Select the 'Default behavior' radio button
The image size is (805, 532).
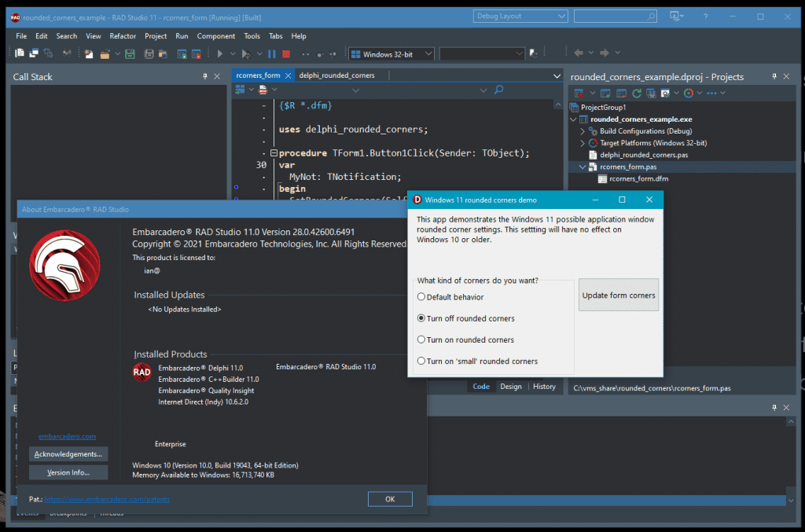click(x=421, y=296)
